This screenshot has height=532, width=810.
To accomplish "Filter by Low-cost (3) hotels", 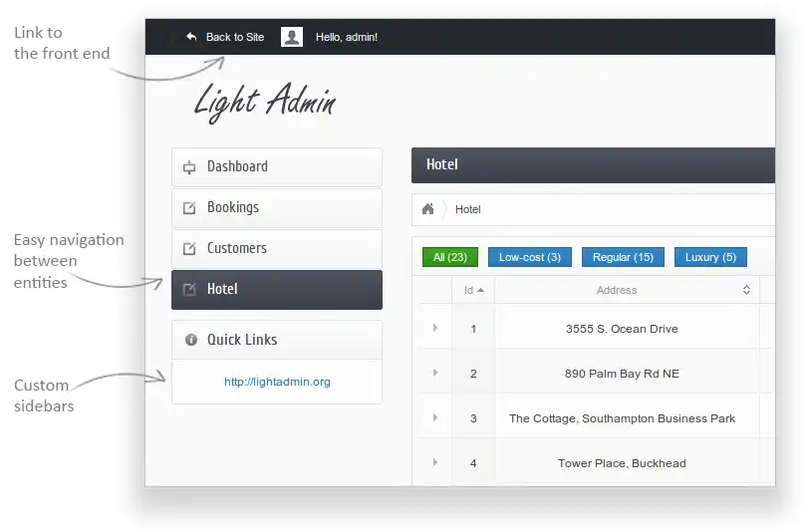I will (530, 257).
